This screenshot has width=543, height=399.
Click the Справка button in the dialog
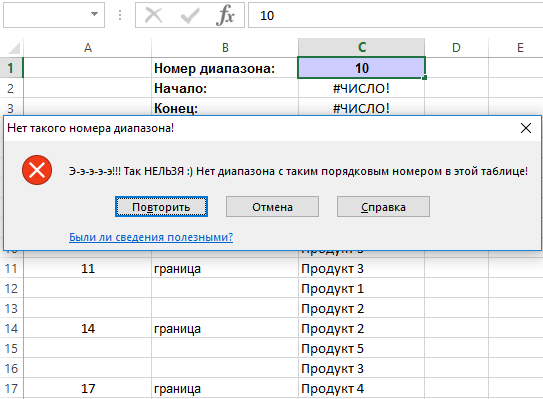pos(383,207)
